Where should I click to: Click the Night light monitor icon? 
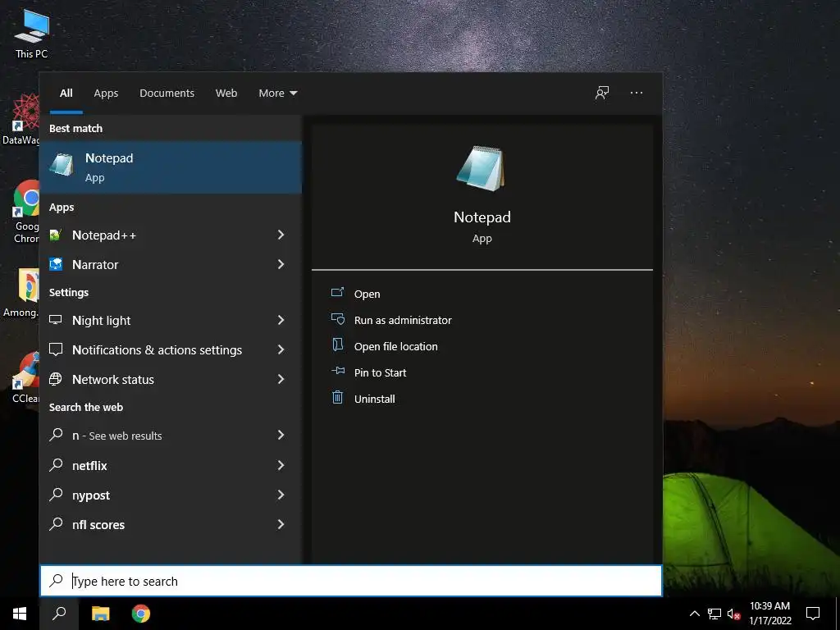coord(56,320)
